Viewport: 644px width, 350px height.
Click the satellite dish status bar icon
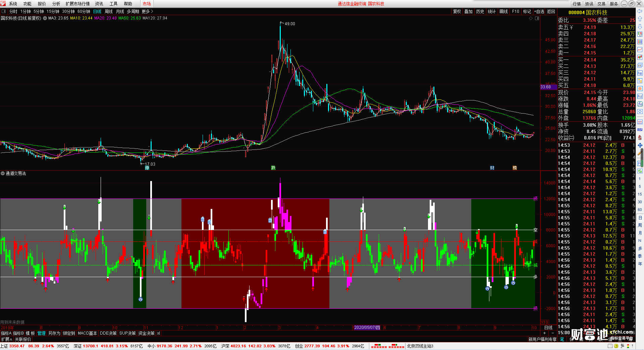[x=622, y=346]
